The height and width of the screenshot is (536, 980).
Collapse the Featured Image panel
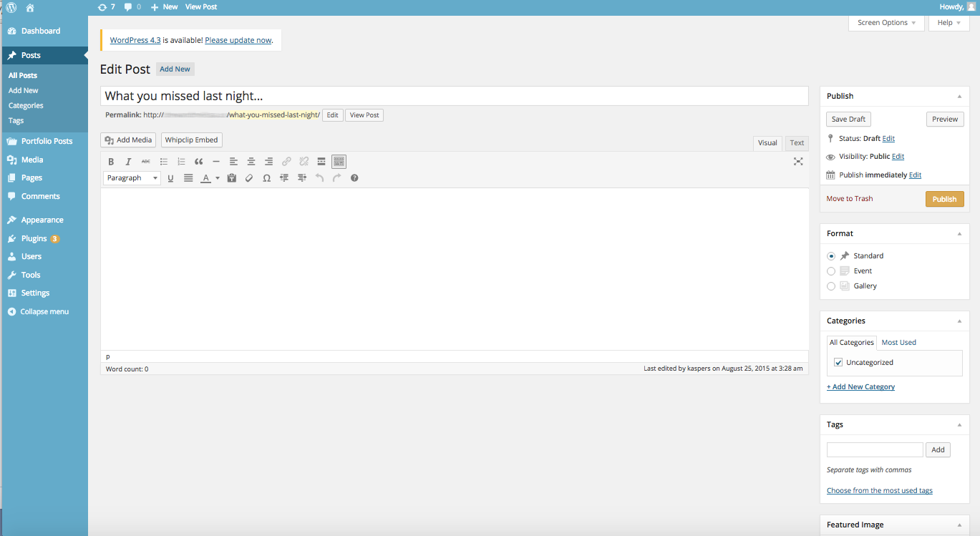coord(959,525)
